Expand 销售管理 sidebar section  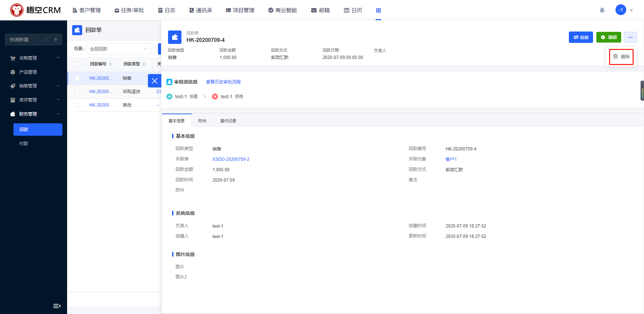pos(34,86)
